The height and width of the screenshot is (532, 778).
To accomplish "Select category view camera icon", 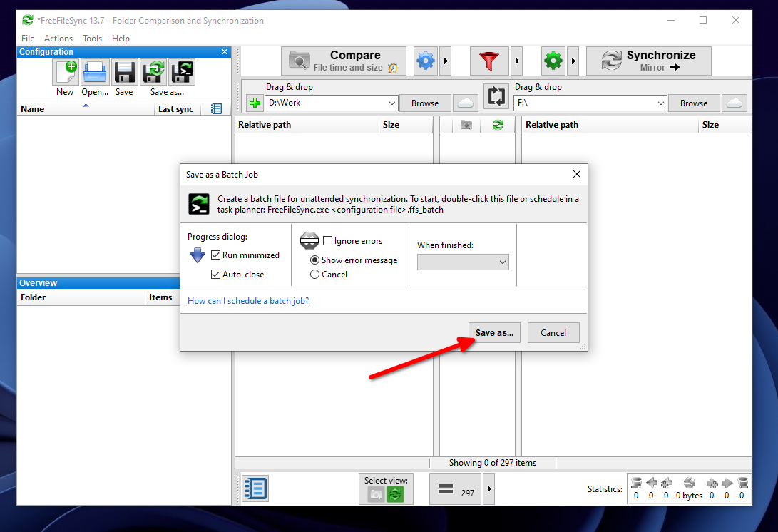I will click(376, 495).
